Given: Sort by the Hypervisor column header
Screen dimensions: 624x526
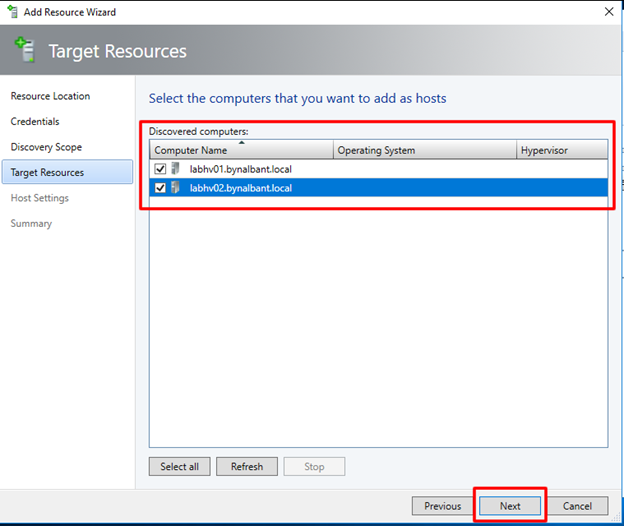Looking at the screenshot, I should click(x=562, y=150).
